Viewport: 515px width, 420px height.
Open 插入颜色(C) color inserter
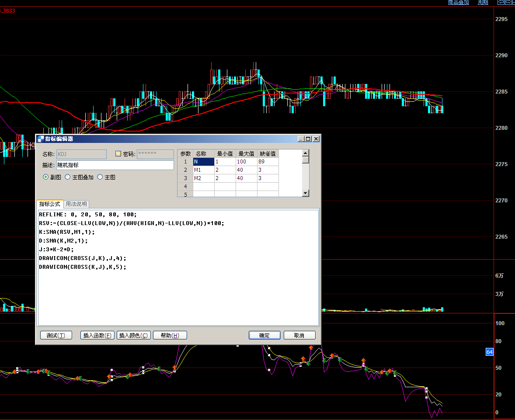click(134, 335)
